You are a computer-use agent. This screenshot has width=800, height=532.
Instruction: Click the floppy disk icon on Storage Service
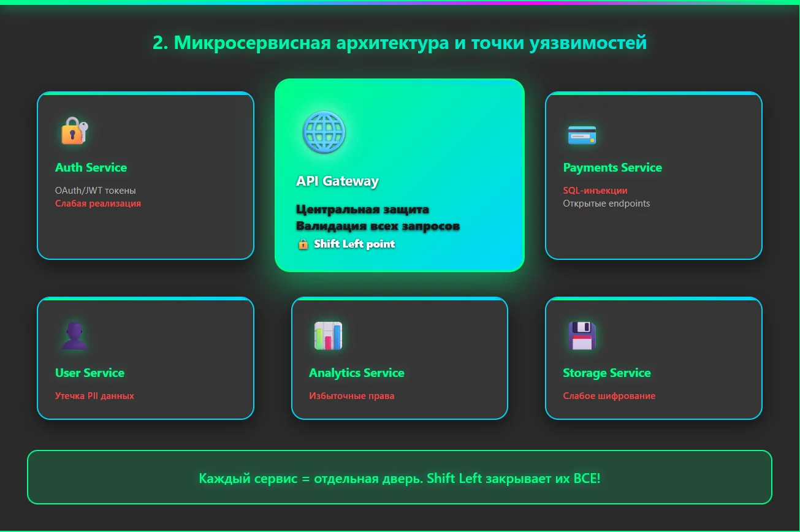pos(581,333)
